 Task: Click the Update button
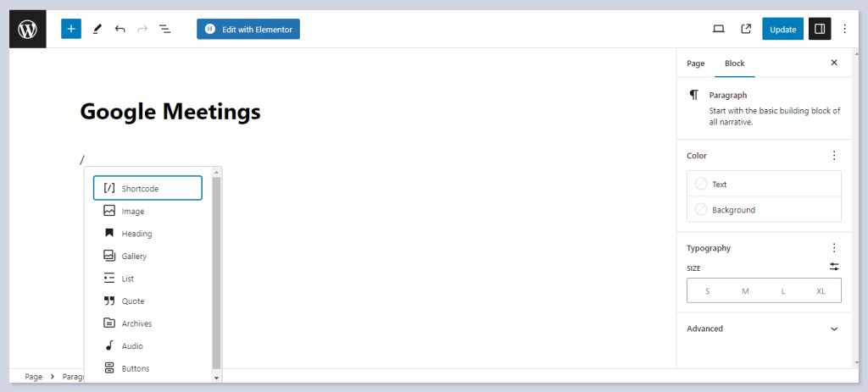(782, 29)
